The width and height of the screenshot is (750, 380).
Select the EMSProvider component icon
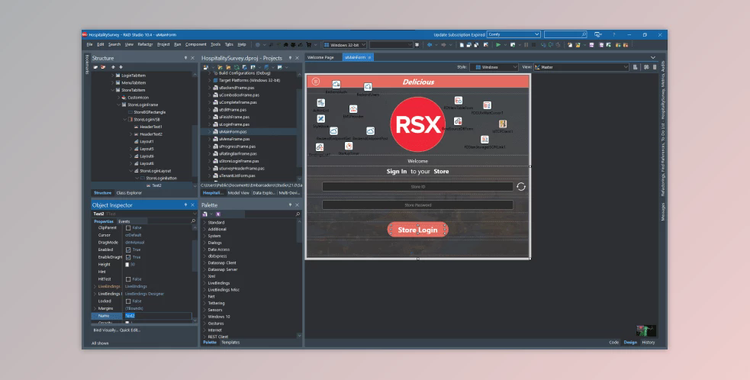pyautogui.click(x=353, y=109)
